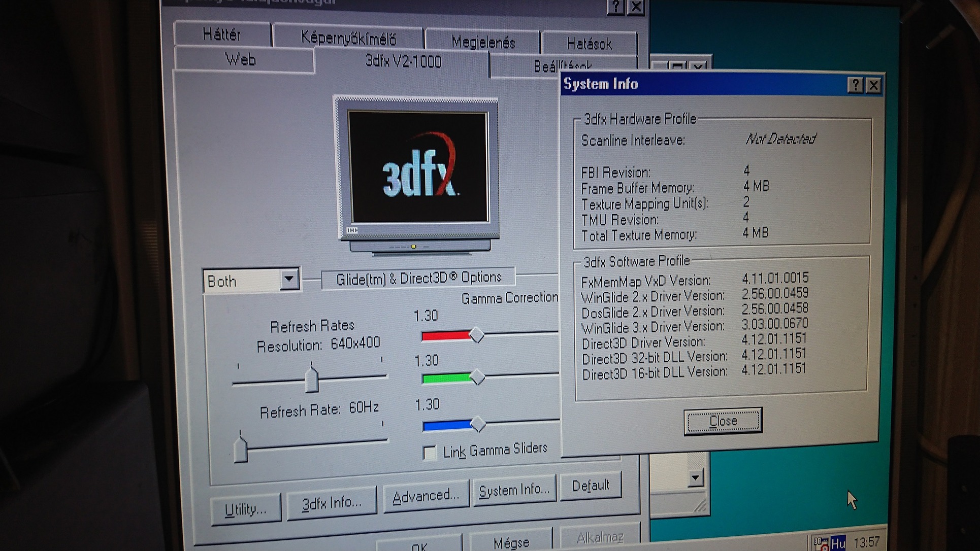Image resolution: width=980 pixels, height=551 pixels.
Task: Click the Hu keyboard language tray icon
Action: [x=838, y=543]
